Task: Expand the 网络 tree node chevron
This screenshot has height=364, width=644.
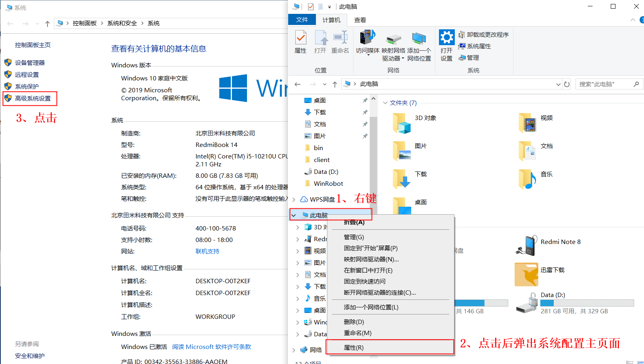Action: tap(294, 350)
